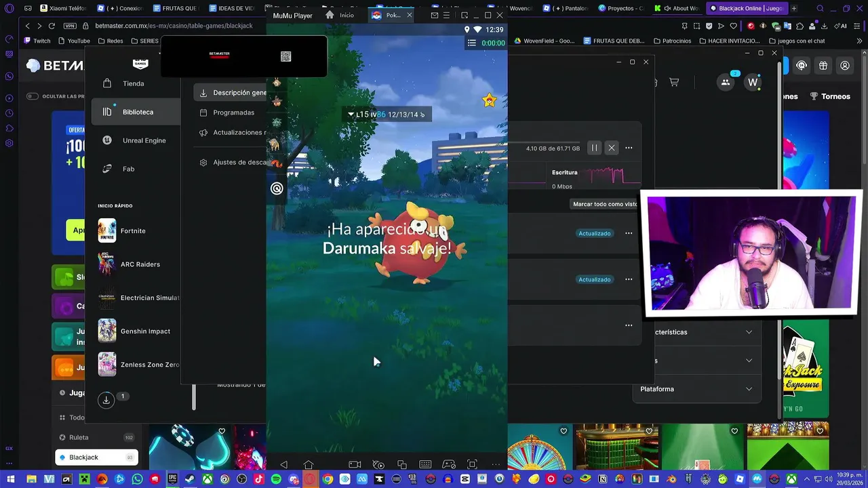The image size is (868, 488).
Task: Pause the 61.71 GB download
Action: pos(594,148)
